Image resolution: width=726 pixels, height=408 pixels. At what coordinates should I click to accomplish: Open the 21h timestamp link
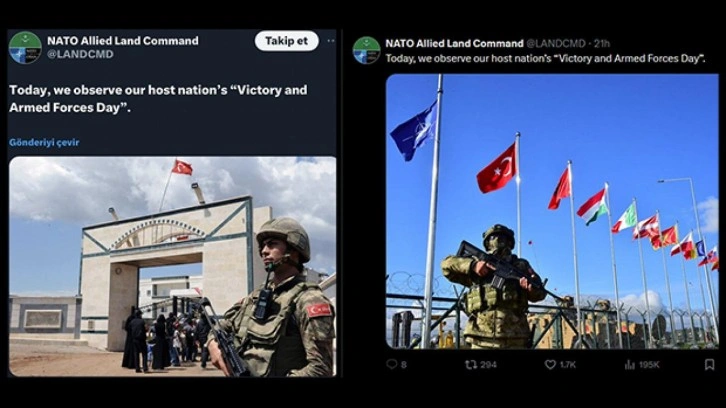(x=602, y=44)
